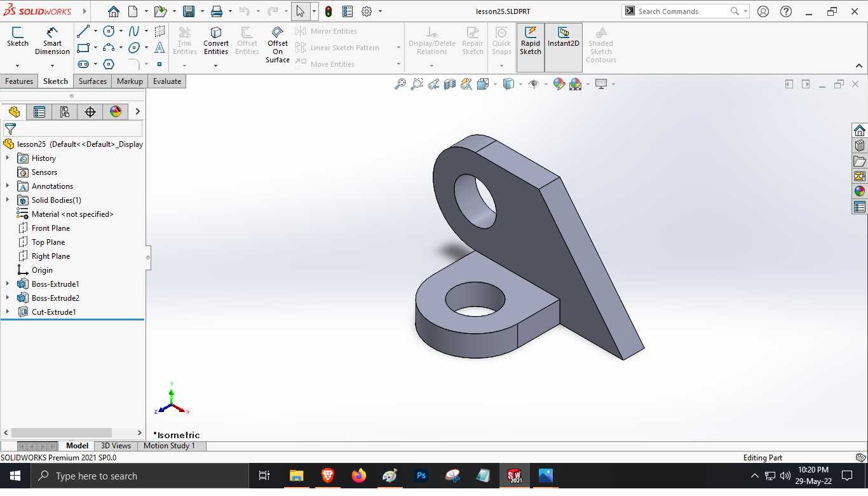The height and width of the screenshot is (496, 868).
Task: Open the Convert Entities dropdown arrow
Action: [216, 65]
